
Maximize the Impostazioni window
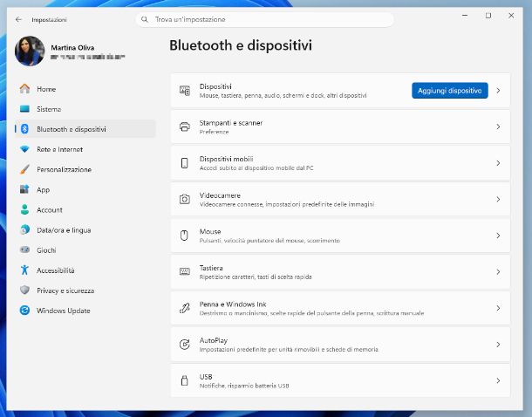[488, 16]
